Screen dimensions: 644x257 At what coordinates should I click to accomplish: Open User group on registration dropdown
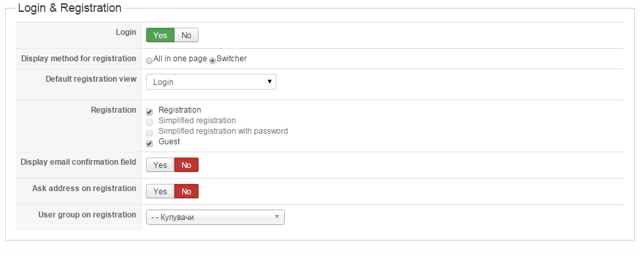click(215, 217)
